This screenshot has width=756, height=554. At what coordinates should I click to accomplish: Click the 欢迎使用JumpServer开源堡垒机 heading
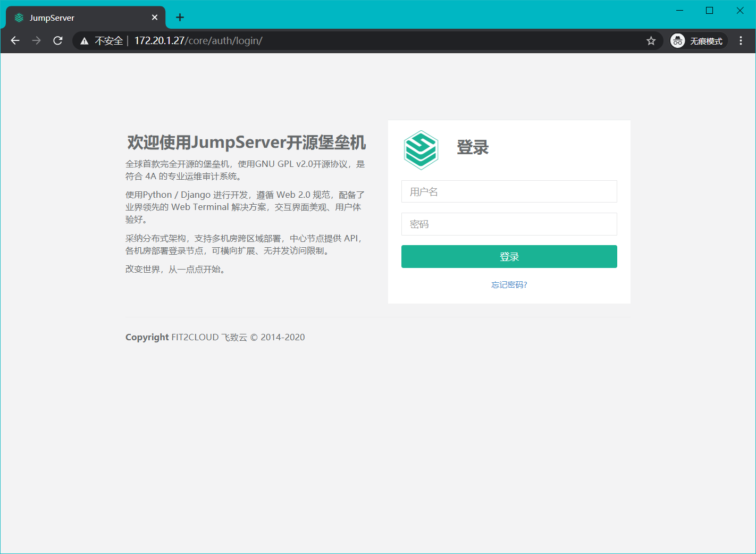[x=246, y=142]
